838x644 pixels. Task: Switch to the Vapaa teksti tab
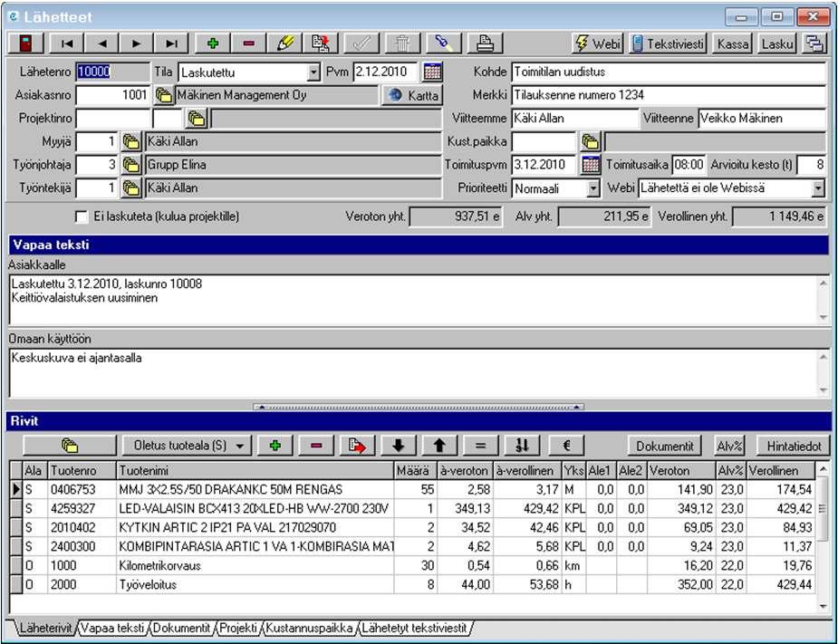point(112,628)
